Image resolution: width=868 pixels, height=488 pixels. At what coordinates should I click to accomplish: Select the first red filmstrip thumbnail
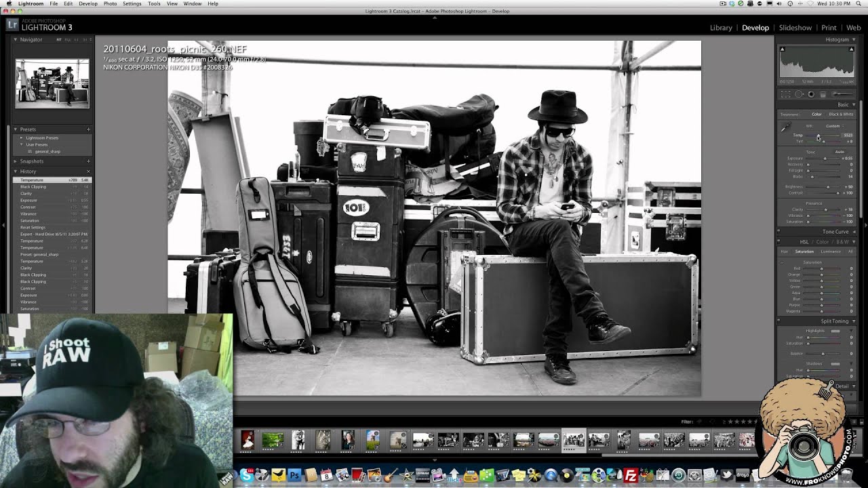pyautogui.click(x=248, y=441)
